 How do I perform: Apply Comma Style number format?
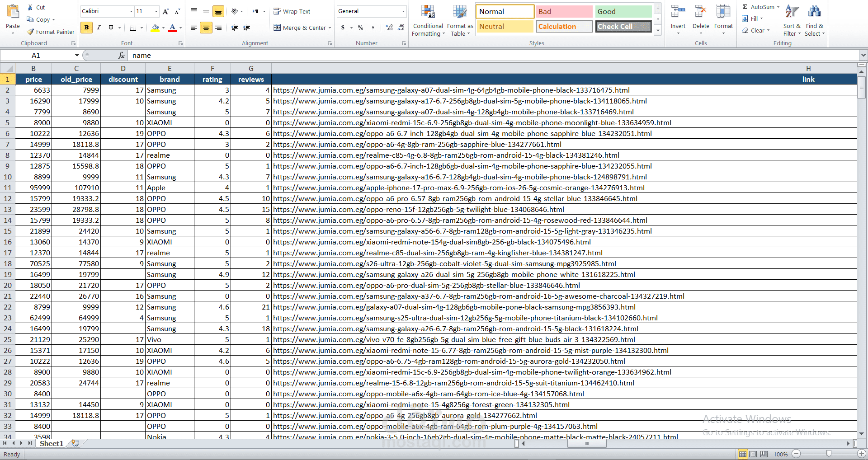[x=373, y=28]
